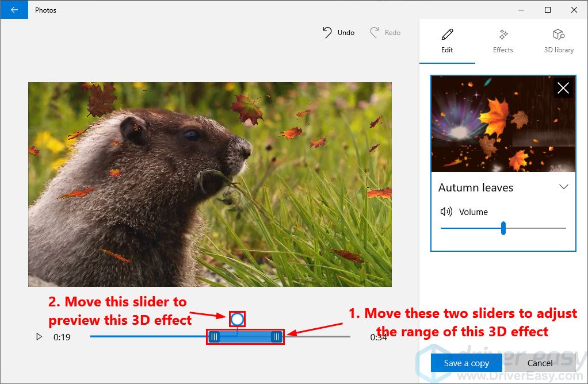Play the video preview
The width and height of the screenshot is (588, 384).
(39, 337)
